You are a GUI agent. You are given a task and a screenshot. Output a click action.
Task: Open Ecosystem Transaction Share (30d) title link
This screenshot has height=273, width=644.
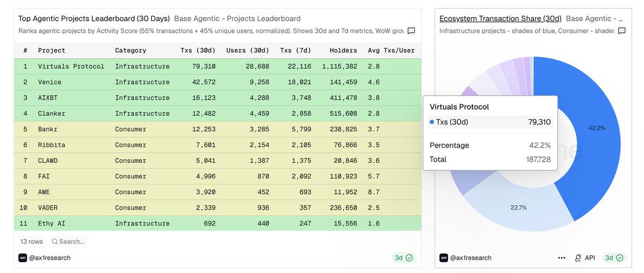click(x=501, y=18)
